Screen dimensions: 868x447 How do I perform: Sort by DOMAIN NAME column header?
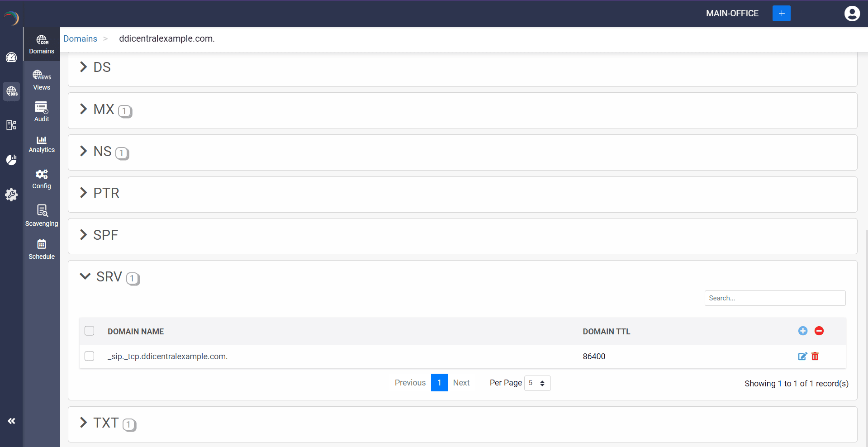pos(136,332)
